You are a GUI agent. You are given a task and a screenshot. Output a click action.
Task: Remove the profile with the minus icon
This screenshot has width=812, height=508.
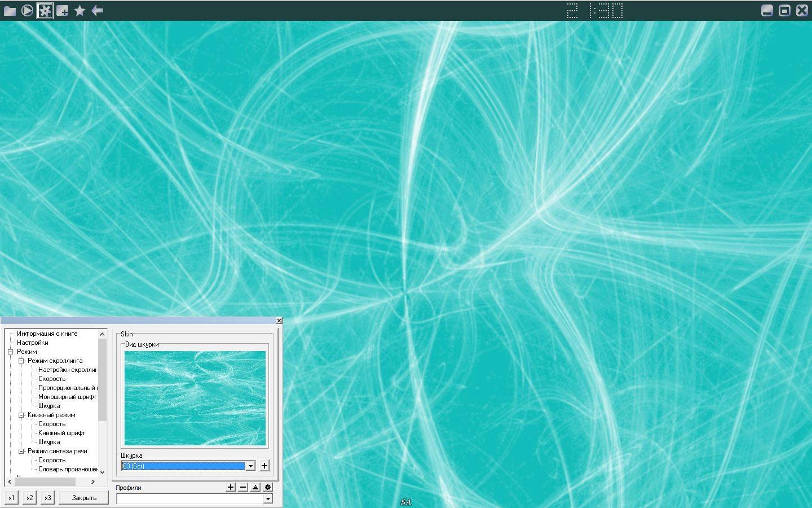tap(243, 487)
